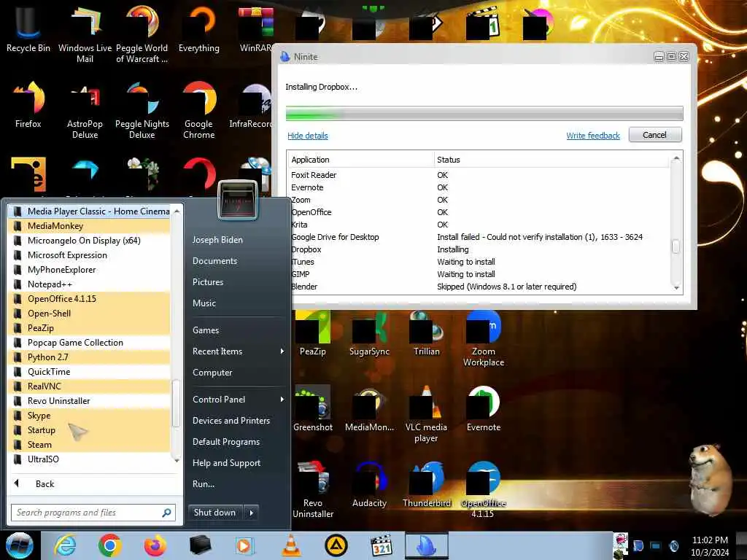Open Devices and Printers

(x=231, y=421)
